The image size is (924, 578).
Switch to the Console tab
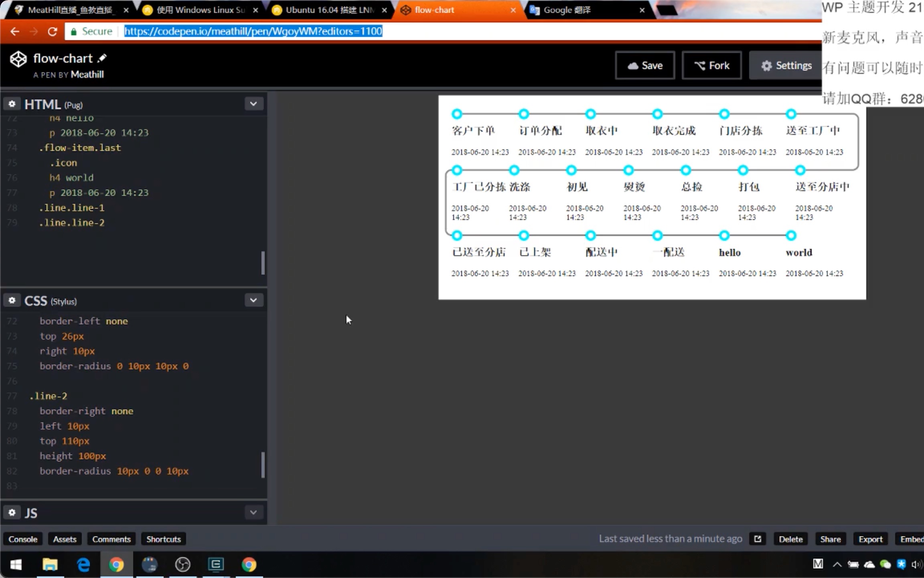click(23, 539)
